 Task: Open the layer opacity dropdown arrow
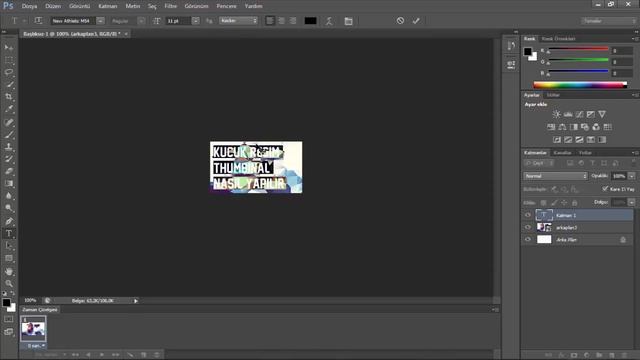click(x=631, y=176)
